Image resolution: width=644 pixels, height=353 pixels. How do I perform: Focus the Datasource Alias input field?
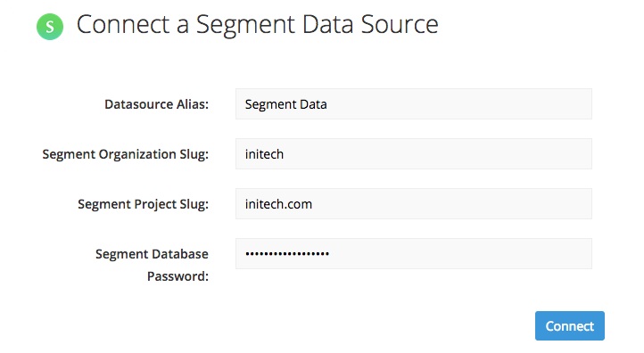tap(414, 104)
